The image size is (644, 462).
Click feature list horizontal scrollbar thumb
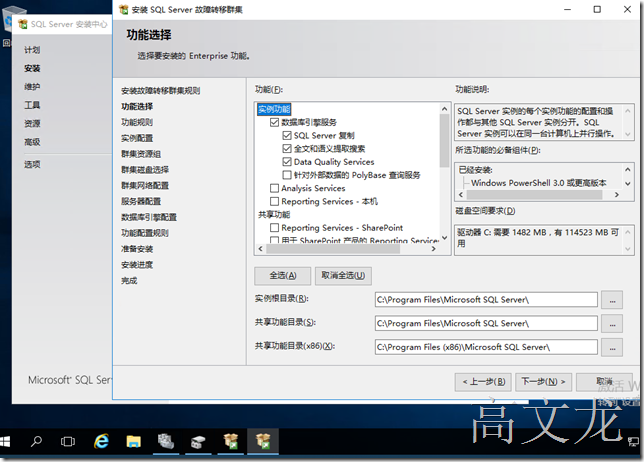point(333,249)
